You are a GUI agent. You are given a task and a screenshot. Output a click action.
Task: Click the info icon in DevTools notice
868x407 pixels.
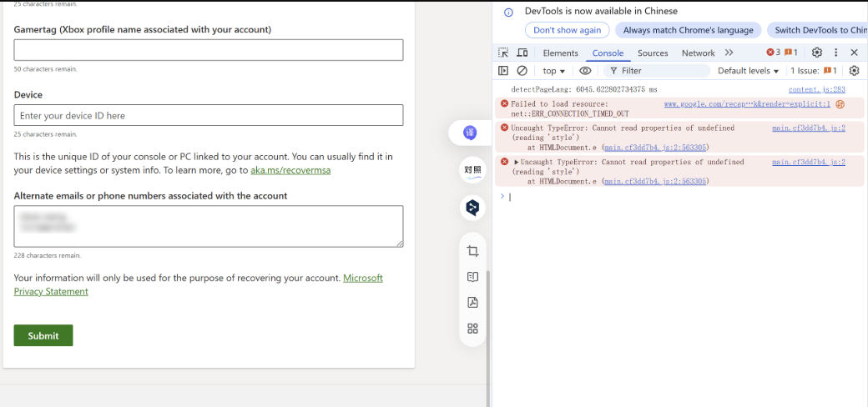pos(509,13)
